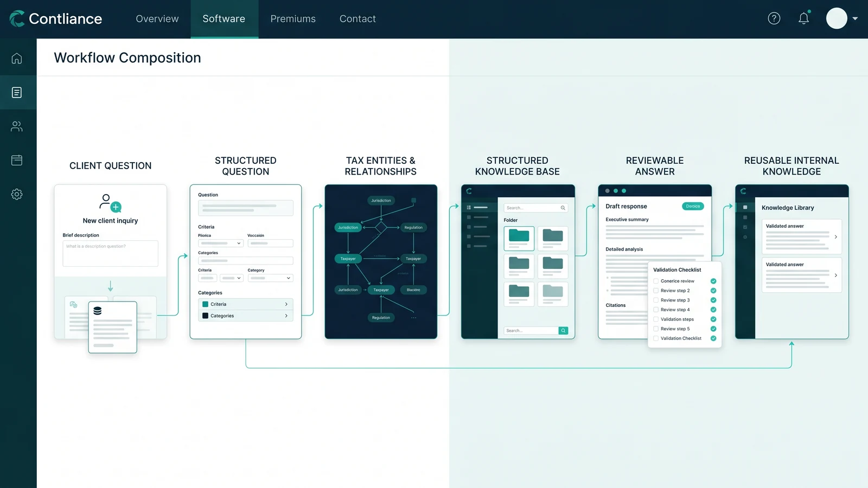This screenshot has height=488, width=868.
Task: Select the Software tab
Action: tap(224, 19)
